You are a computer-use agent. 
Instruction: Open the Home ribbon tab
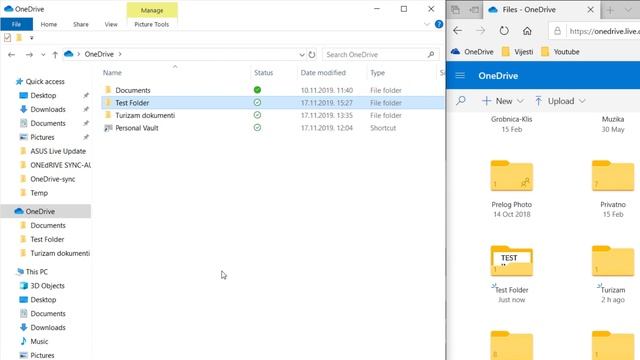pyautogui.click(x=49, y=24)
